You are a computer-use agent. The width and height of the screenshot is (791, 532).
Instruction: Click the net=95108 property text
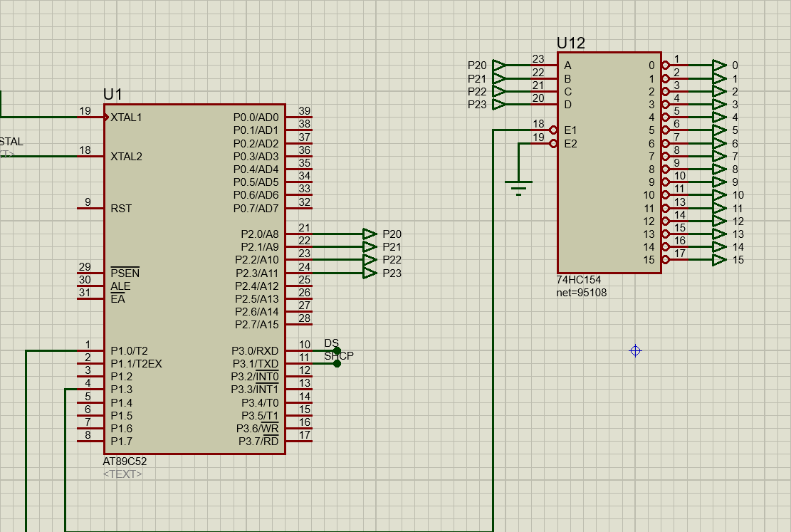582,293
